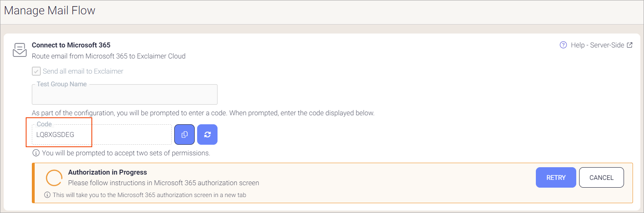Click the Help question mark icon

coord(563,45)
